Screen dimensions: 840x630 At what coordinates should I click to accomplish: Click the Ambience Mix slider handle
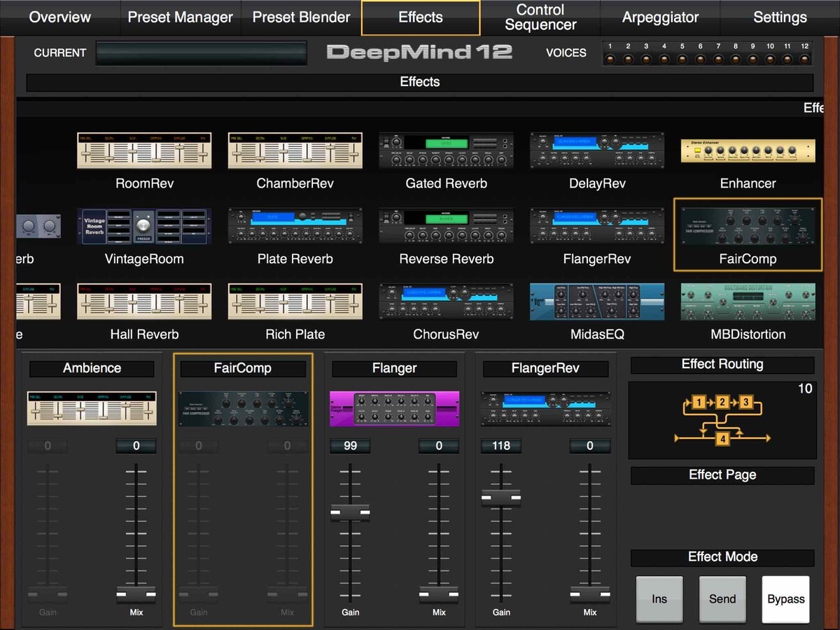click(136, 595)
